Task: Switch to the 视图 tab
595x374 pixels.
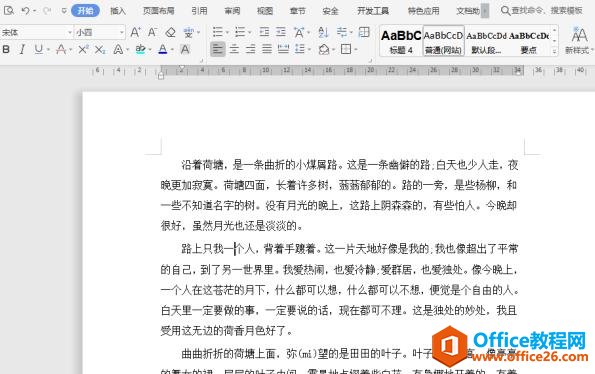Action: click(x=264, y=11)
